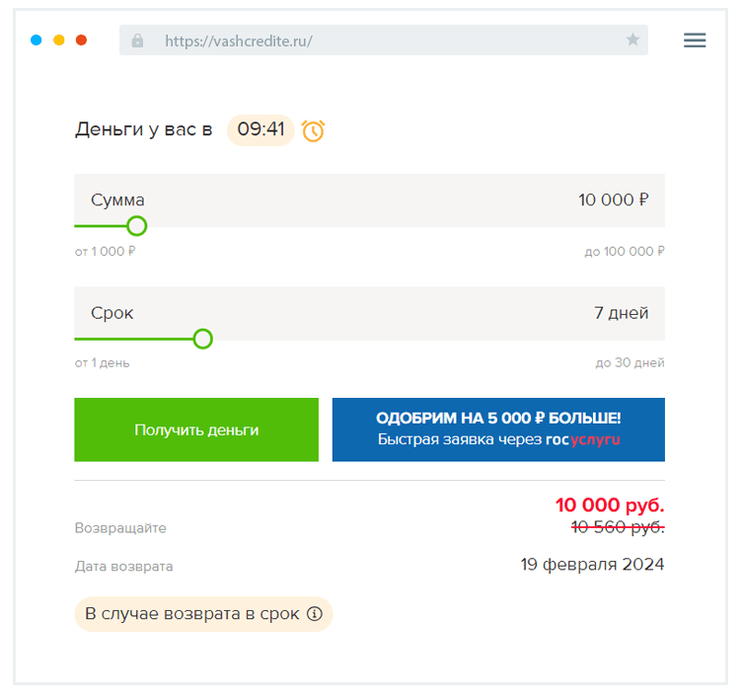Click the 09:41 time badge
Image resolution: width=741 pixels, height=700 pixels.
(x=260, y=129)
